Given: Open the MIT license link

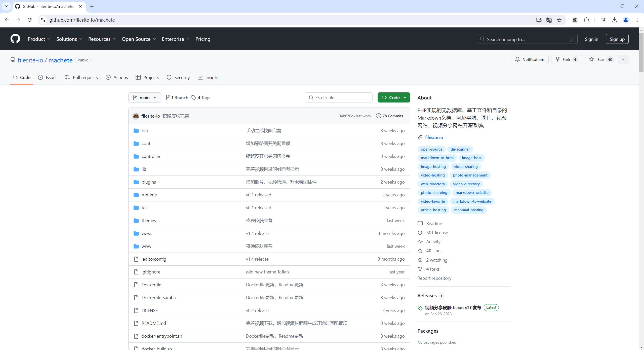Looking at the screenshot, I should pyautogui.click(x=437, y=233).
